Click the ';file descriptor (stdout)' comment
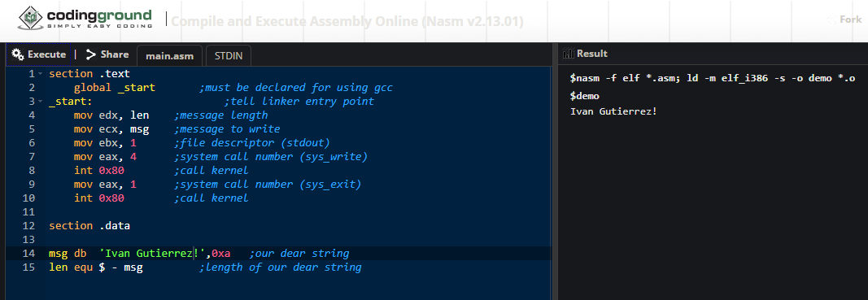Screen dimensions: 868x300 [x=252, y=143]
